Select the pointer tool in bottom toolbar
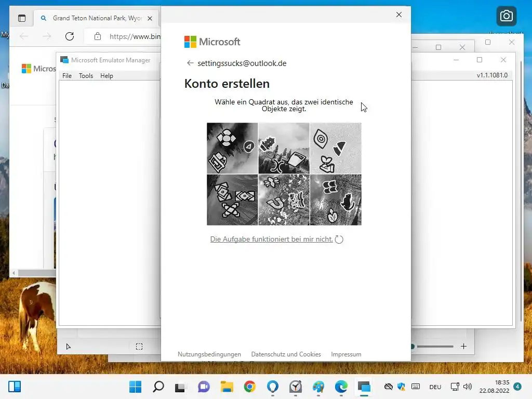Viewport: 532px width, 399px height. (x=68, y=347)
